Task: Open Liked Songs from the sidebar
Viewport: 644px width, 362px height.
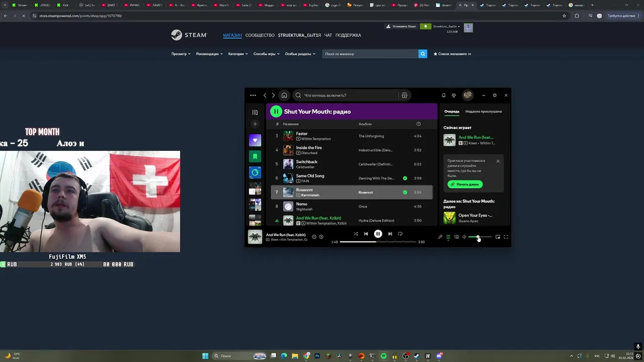Action: (255, 140)
